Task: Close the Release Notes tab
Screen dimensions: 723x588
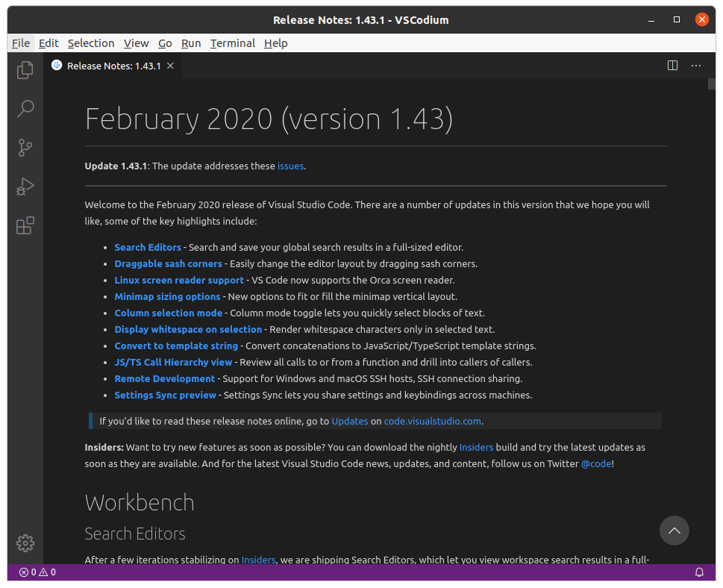Action: (x=170, y=66)
